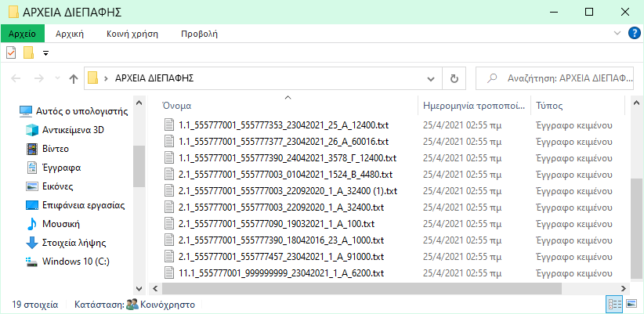644x314 pixels.
Task: Click the New folder icon in quick access toolbar
Action: click(x=28, y=52)
